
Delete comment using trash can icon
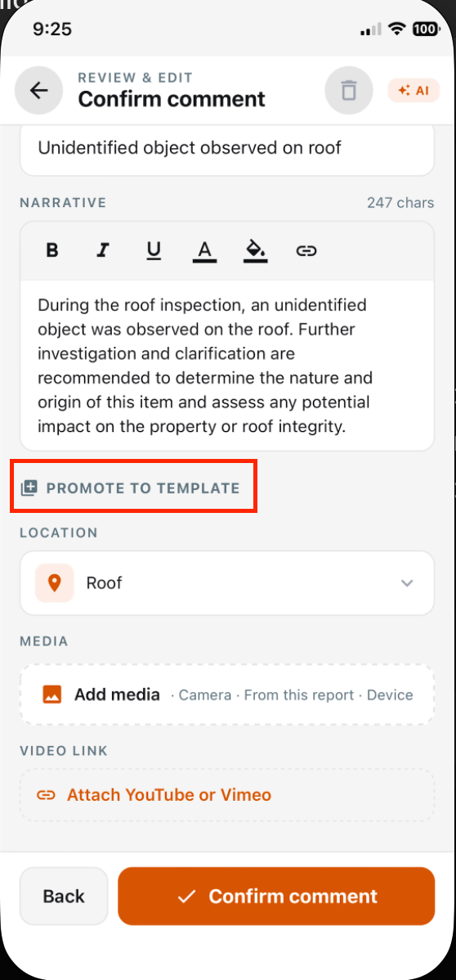point(349,91)
